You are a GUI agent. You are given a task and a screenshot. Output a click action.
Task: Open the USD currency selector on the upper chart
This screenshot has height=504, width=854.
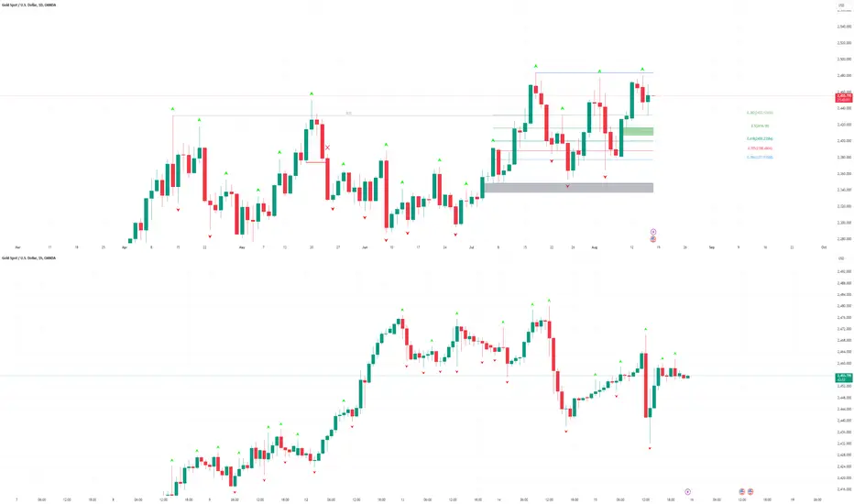840,5
